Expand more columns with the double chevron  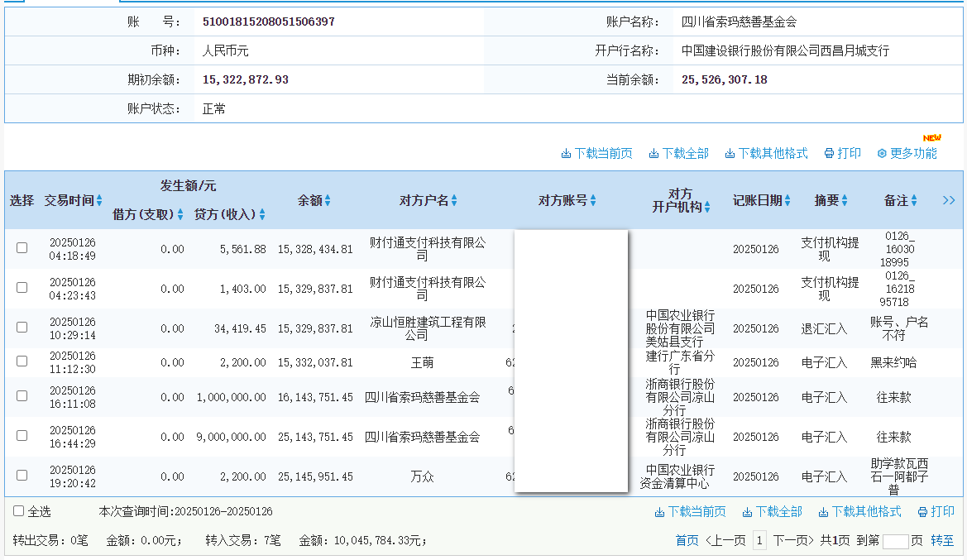pos(949,200)
